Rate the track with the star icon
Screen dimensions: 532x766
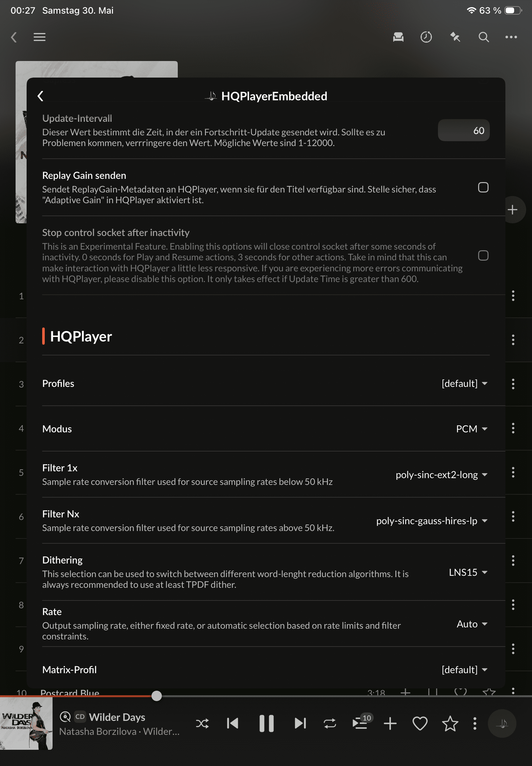click(450, 723)
